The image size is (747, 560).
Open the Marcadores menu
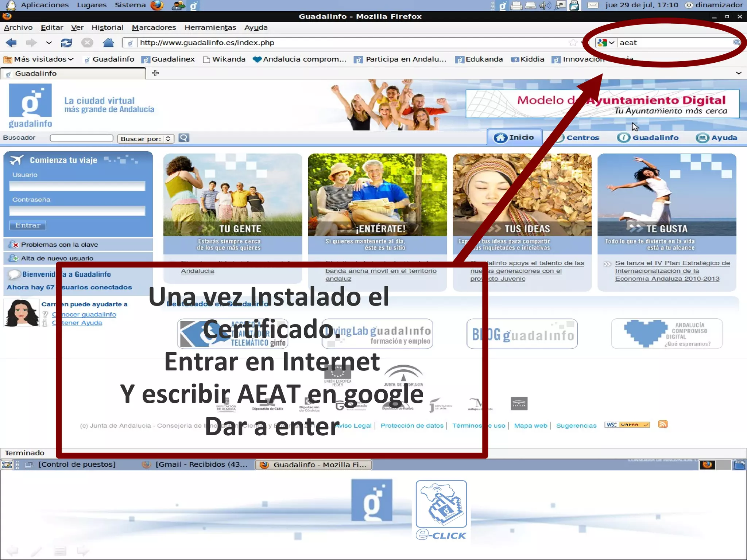coord(154,27)
